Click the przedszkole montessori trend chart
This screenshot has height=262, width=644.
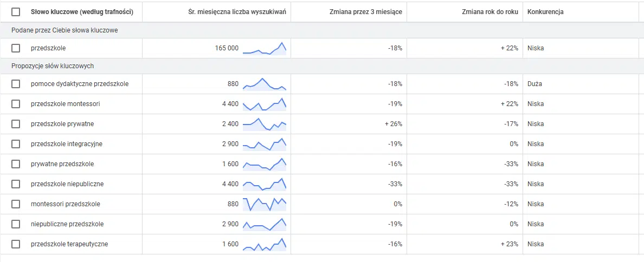click(x=265, y=104)
